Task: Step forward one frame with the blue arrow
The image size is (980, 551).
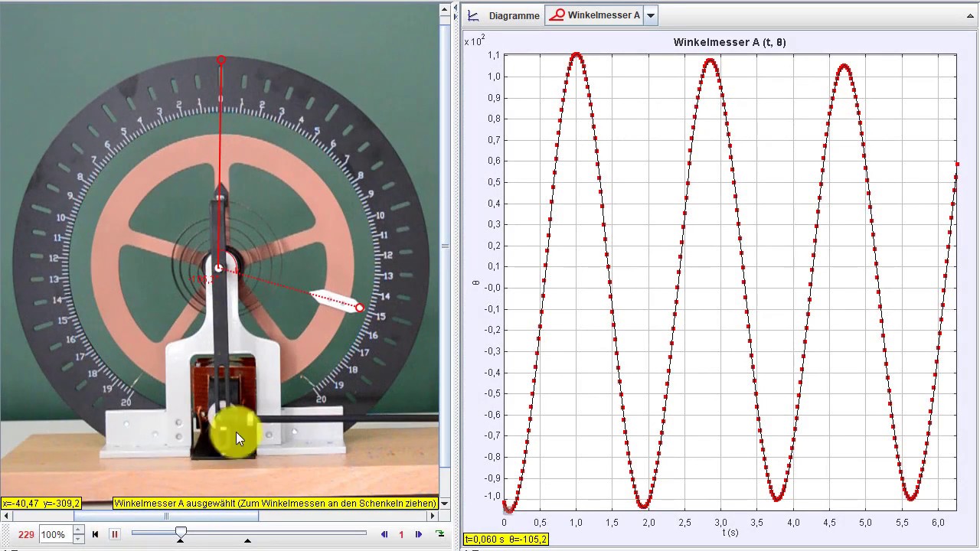Action: (419, 534)
